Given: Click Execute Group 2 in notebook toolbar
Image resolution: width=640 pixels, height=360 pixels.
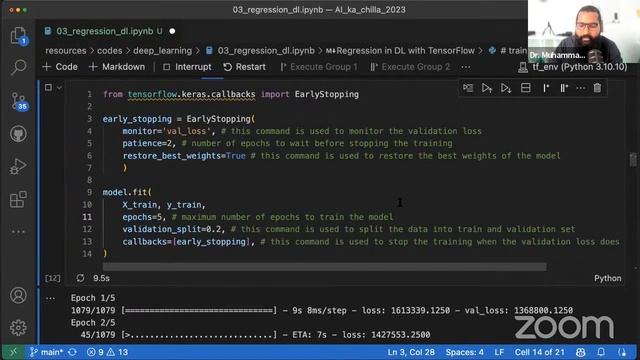Looking at the screenshot, I should 410,67.
